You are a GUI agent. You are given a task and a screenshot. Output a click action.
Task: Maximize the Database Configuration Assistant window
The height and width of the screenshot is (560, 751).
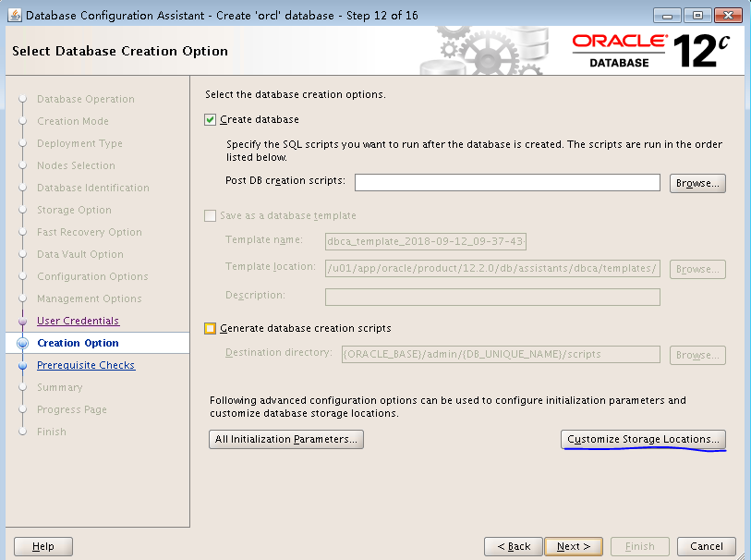tap(697, 16)
